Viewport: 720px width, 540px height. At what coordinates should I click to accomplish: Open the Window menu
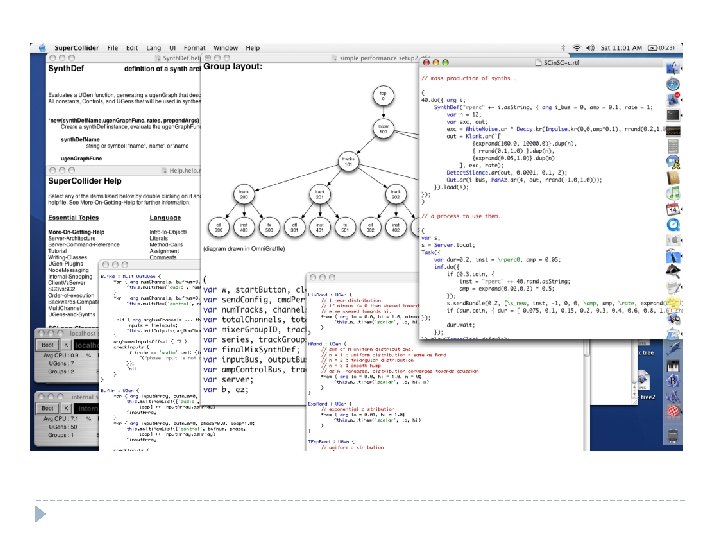tap(225, 48)
